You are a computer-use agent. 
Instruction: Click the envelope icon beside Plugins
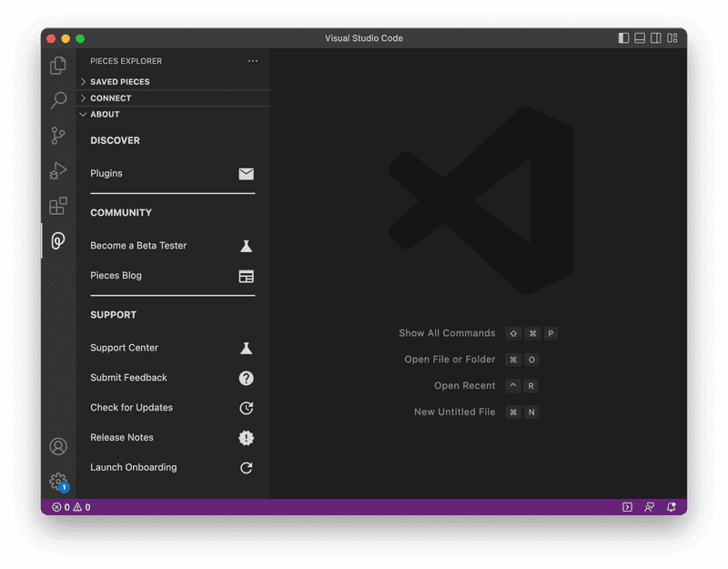246,174
